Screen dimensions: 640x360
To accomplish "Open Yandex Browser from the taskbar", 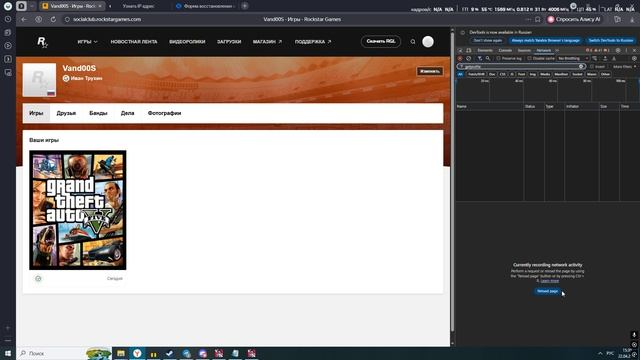I will [x=137, y=353].
